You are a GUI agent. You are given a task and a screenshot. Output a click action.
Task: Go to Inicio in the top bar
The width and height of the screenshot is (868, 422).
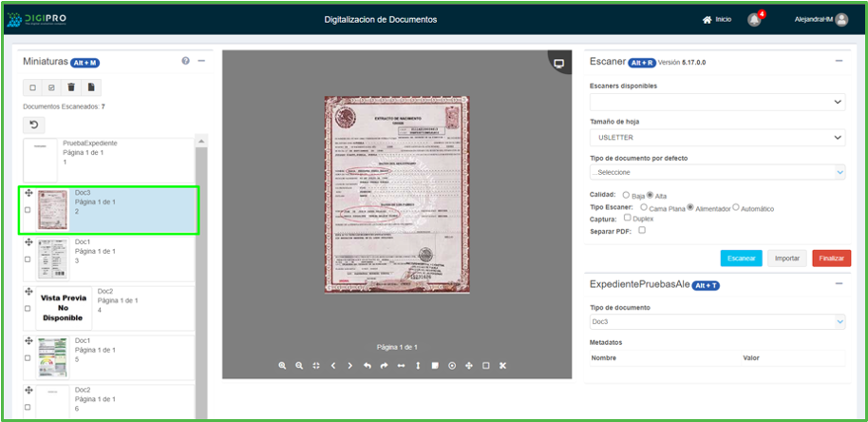(x=717, y=19)
